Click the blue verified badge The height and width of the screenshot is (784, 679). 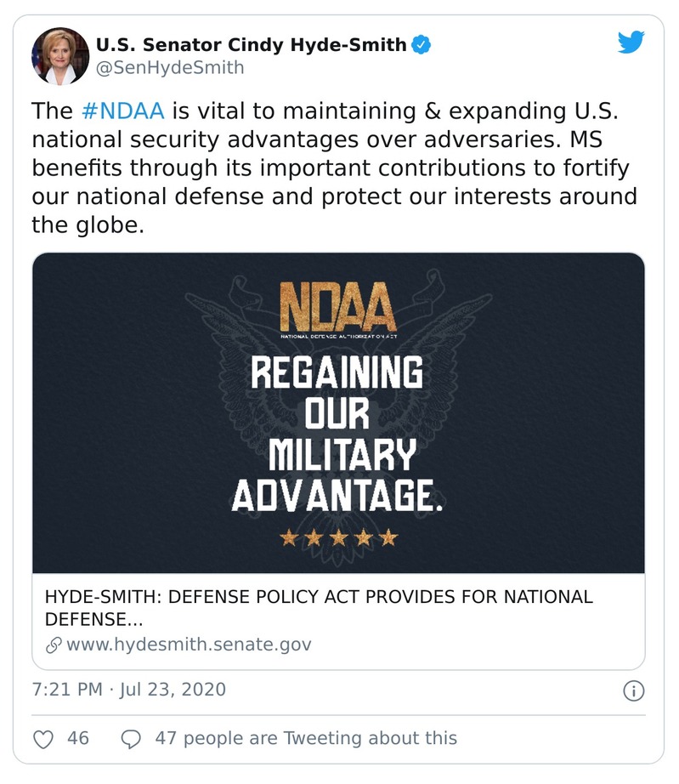[421, 44]
